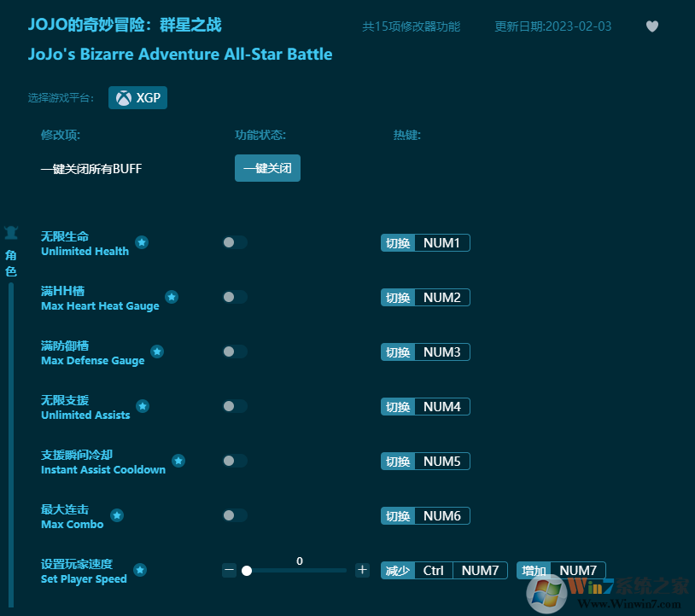The image size is (695, 616).
Task: Switch on Instant Assist Cooldown
Action: coord(234,461)
